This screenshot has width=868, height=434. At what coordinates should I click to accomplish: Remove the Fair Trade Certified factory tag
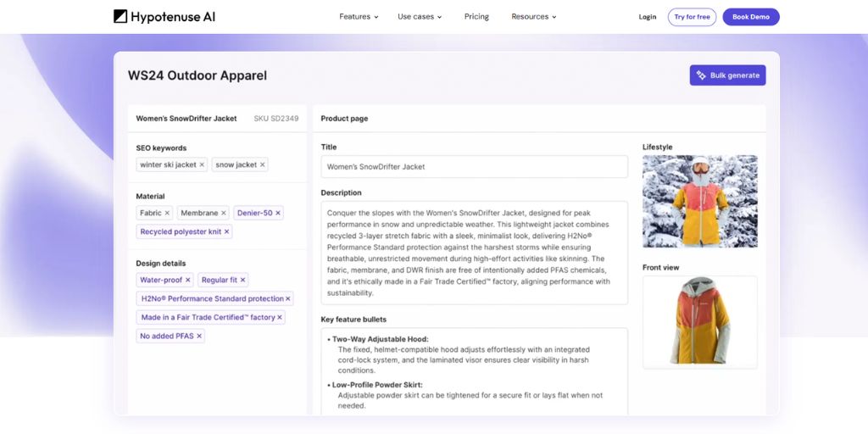(280, 318)
